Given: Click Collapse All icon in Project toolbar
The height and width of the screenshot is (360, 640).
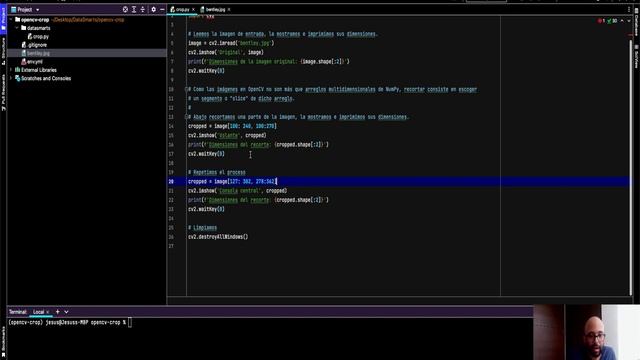Looking at the screenshot, I should (142, 9).
